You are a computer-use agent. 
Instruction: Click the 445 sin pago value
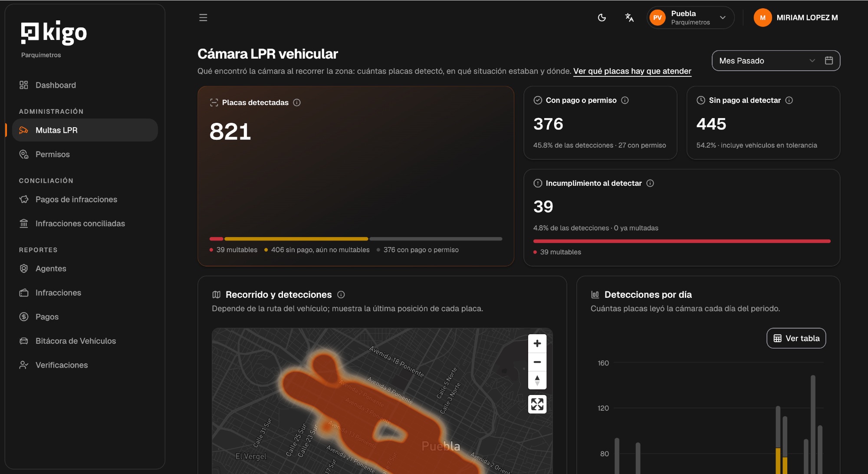pyautogui.click(x=711, y=124)
